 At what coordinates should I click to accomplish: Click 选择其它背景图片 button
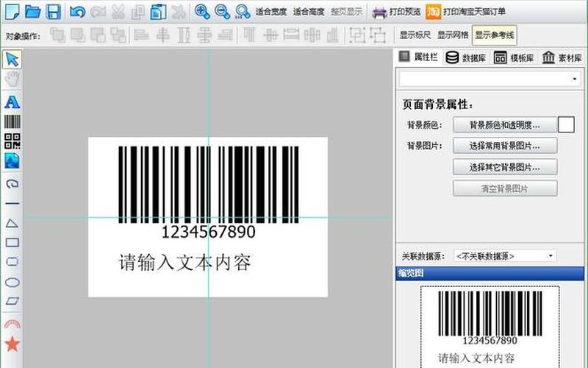pos(505,167)
